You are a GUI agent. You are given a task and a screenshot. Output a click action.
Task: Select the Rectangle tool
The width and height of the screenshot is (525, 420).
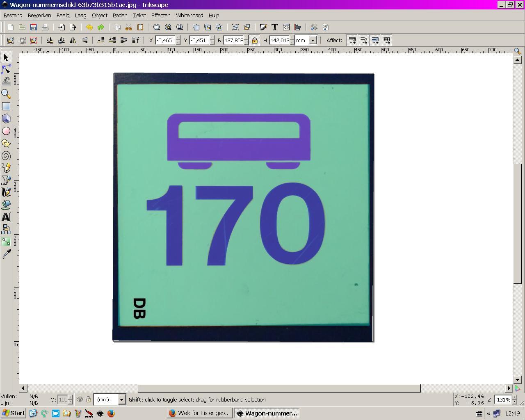(x=6, y=106)
